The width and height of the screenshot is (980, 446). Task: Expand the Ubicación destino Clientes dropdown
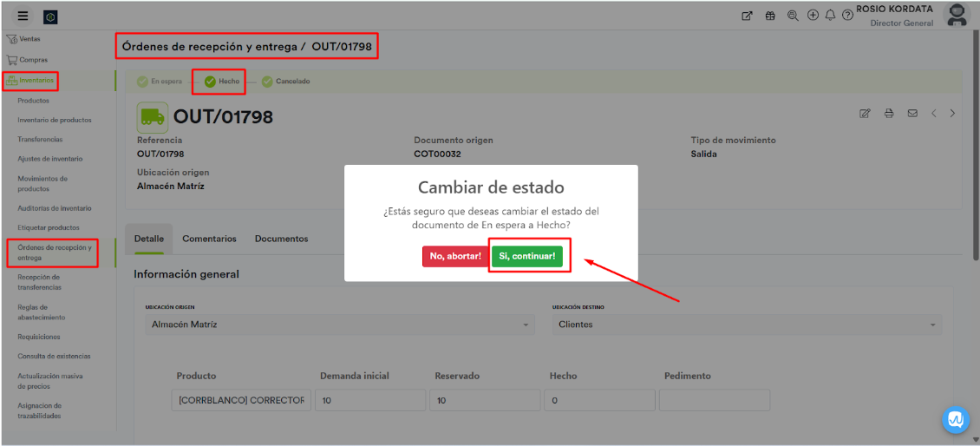click(746, 325)
